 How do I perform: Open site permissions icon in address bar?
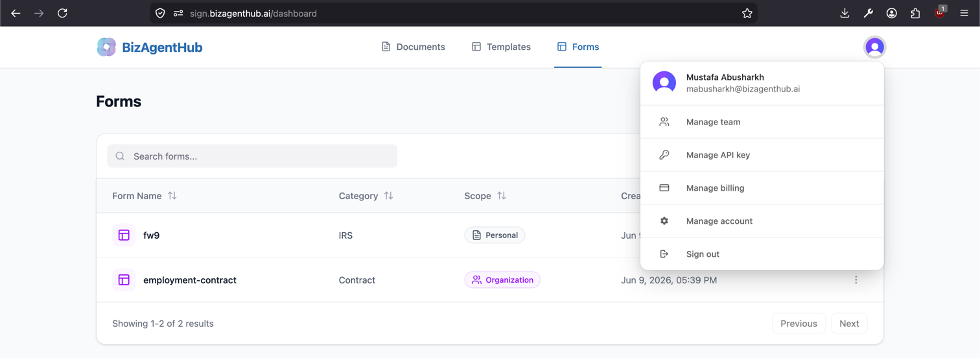[178, 13]
